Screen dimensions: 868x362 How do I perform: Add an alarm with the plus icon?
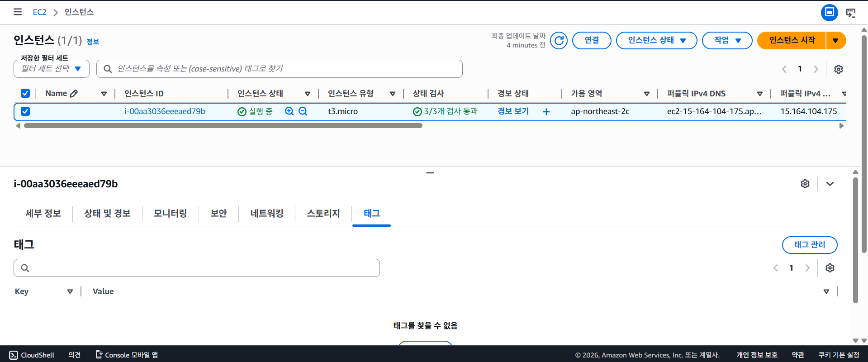tap(546, 112)
